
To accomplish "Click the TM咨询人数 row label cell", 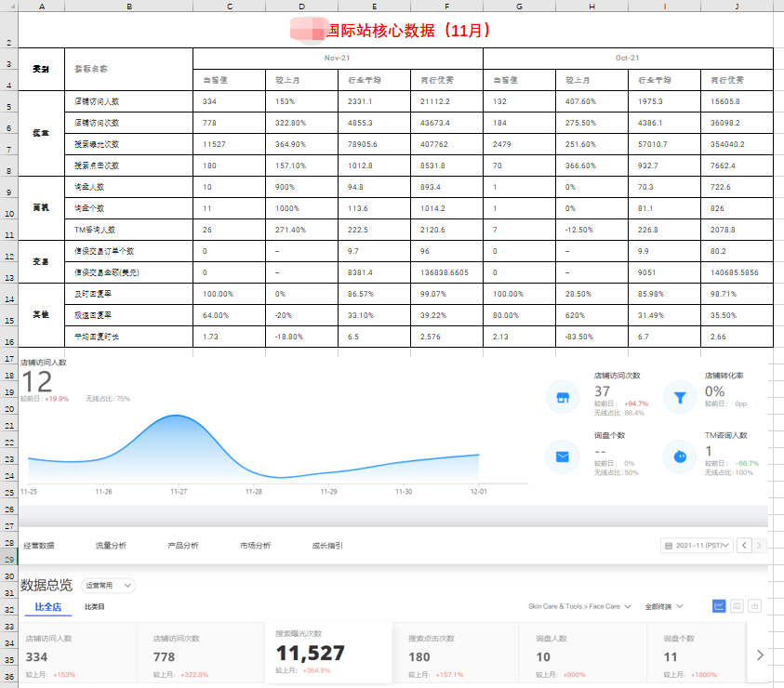I will pos(129,230).
